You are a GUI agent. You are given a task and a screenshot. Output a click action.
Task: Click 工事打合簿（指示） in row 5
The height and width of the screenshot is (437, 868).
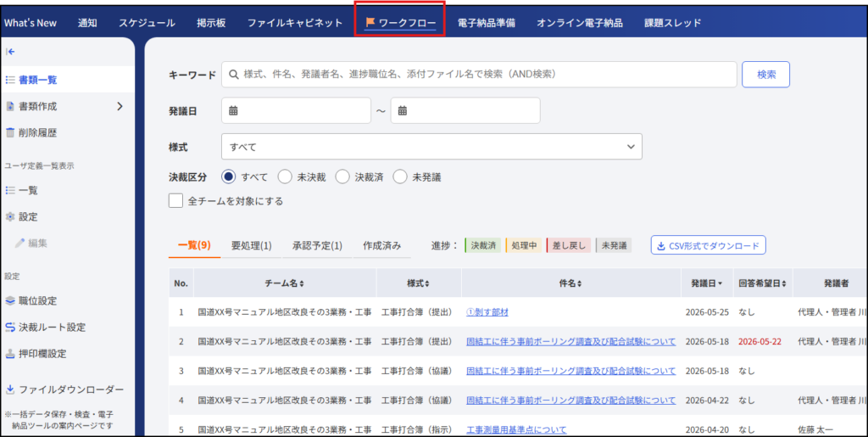pos(417,429)
